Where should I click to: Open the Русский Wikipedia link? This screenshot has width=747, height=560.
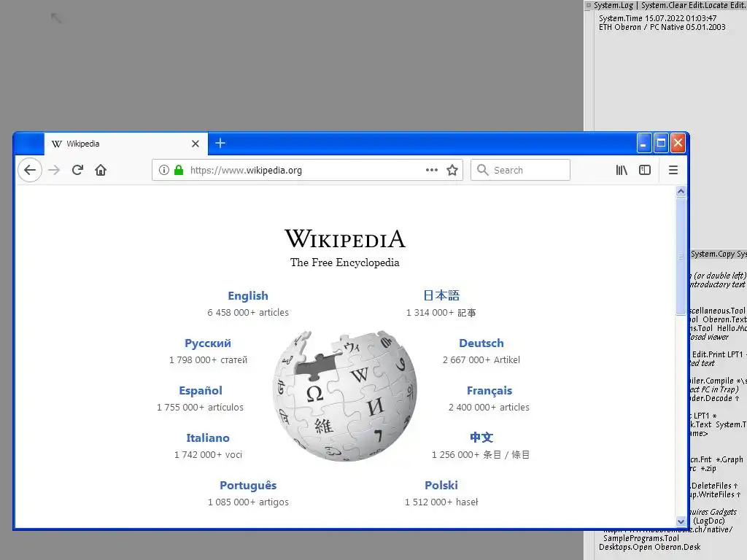(x=208, y=343)
